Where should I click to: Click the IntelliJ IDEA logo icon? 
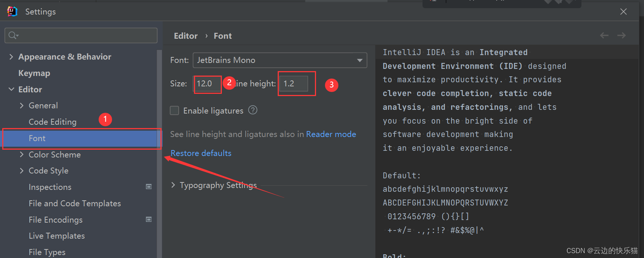tap(12, 12)
